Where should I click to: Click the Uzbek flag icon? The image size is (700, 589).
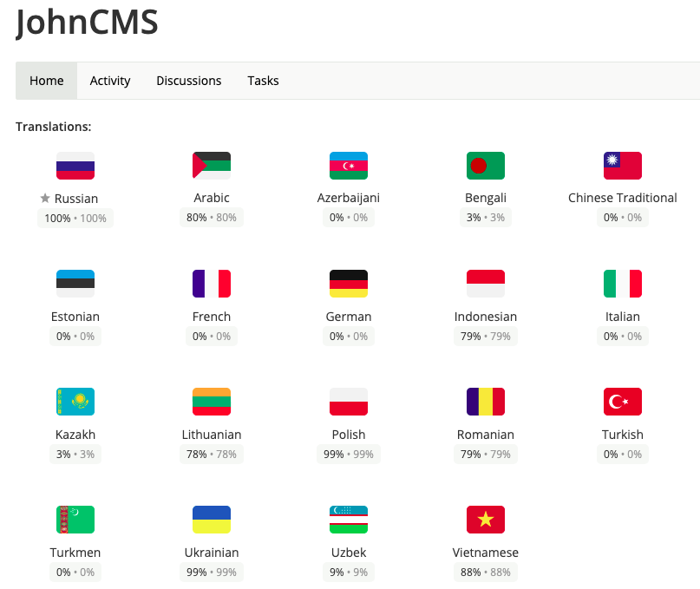[x=349, y=520]
